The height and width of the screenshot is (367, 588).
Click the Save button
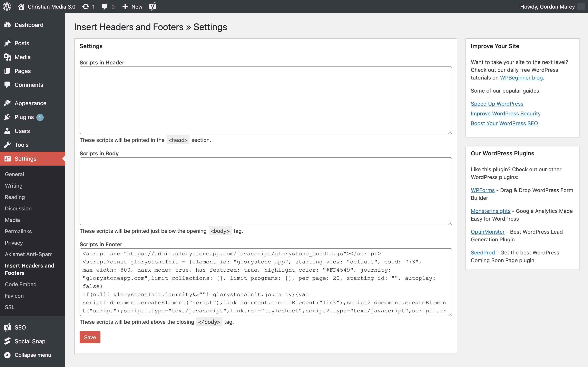(x=90, y=337)
